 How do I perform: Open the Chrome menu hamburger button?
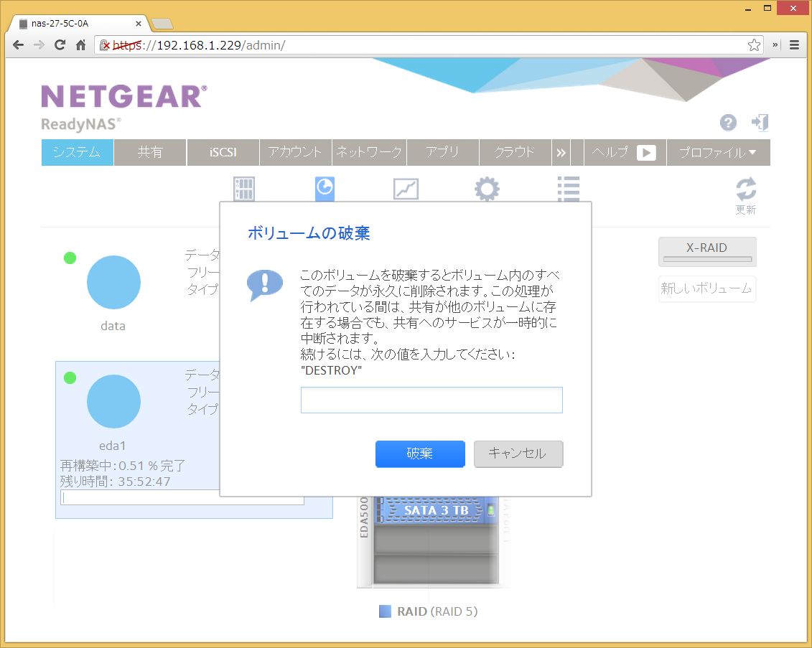(x=795, y=44)
